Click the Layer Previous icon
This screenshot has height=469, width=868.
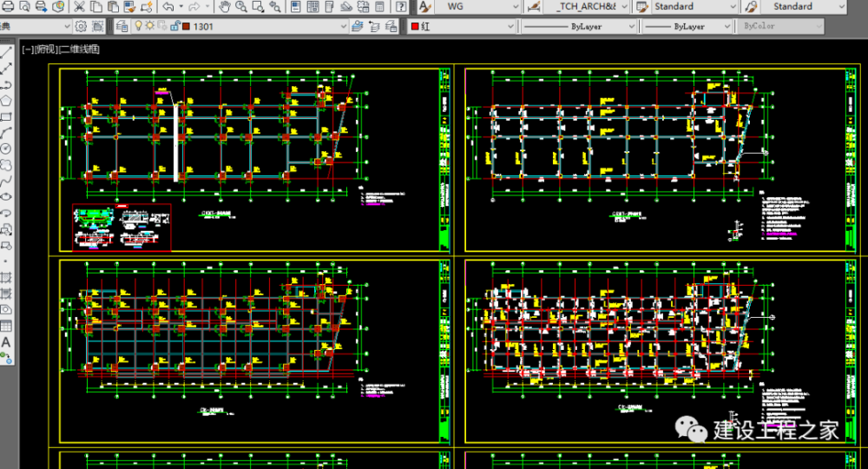click(375, 26)
